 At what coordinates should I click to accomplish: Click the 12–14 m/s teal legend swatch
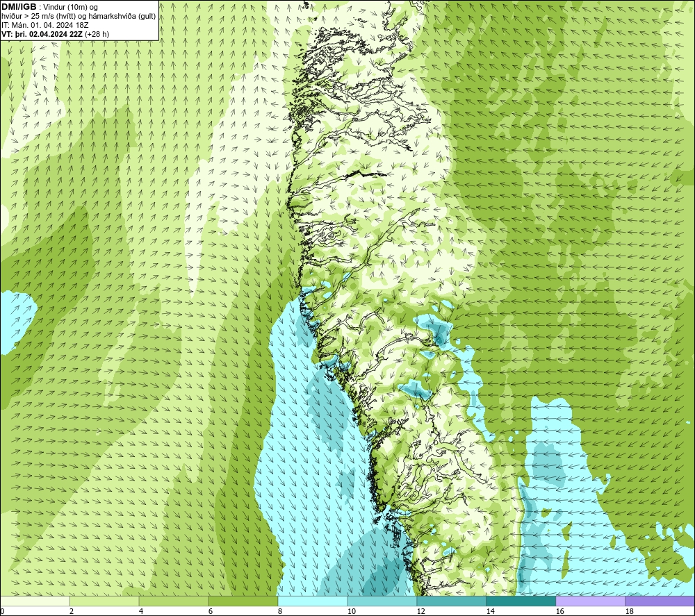click(x=452, y=601)
